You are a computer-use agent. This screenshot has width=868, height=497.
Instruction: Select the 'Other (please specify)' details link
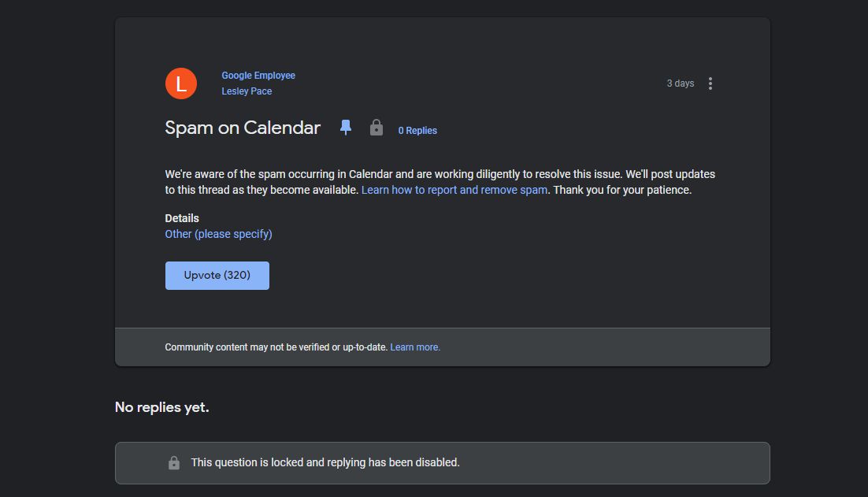(218, 234)
